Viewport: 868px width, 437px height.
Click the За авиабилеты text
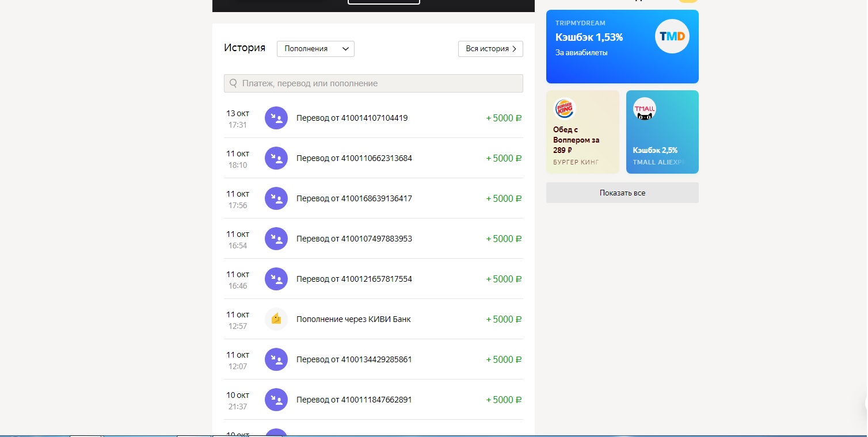tap(581, 53)
